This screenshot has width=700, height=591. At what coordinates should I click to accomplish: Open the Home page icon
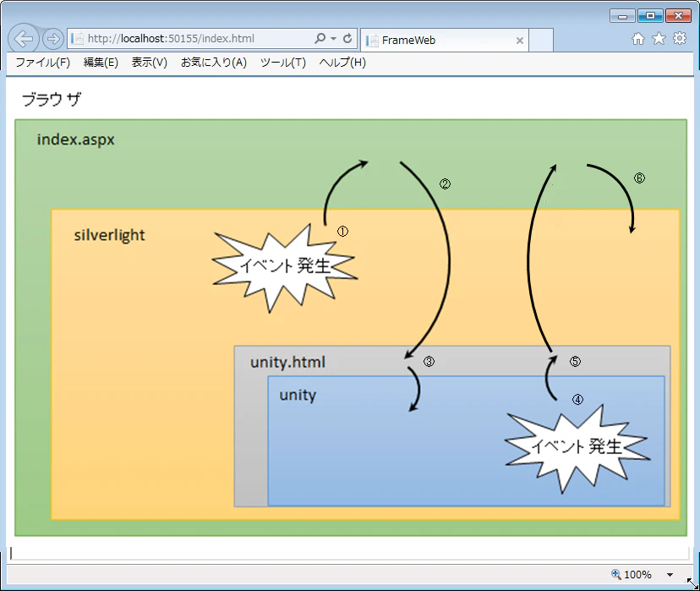(638, 39)
